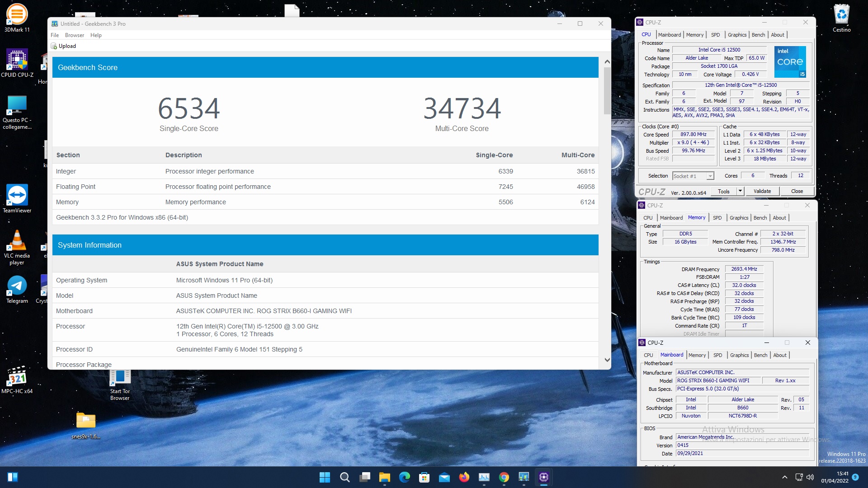Viewport: 868px width, 488px height.
Task: Open the Start Tor Browser shortcut
Action: point(120,384)
